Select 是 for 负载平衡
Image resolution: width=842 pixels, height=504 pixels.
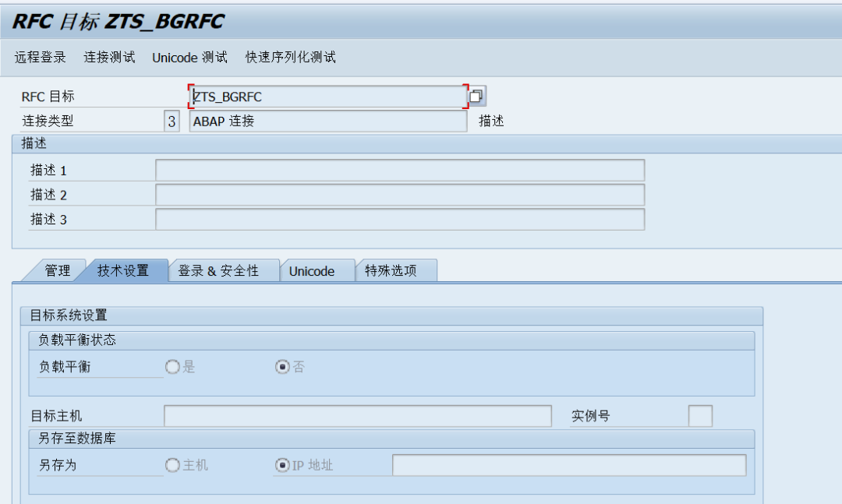(x=171, y=366)
